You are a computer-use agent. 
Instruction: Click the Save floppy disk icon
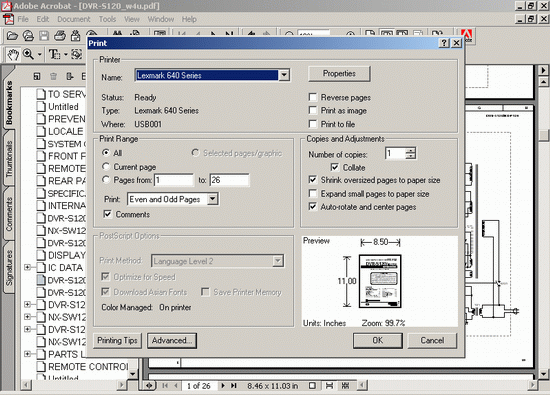click(44, 36)
